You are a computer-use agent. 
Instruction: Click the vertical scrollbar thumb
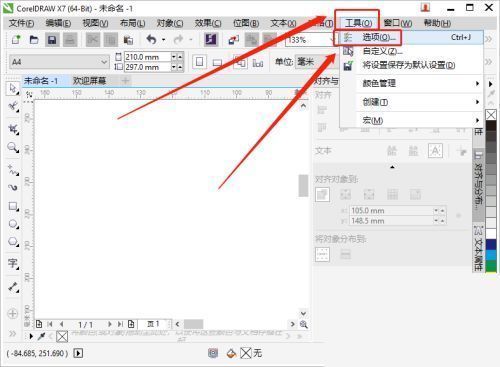303,185
